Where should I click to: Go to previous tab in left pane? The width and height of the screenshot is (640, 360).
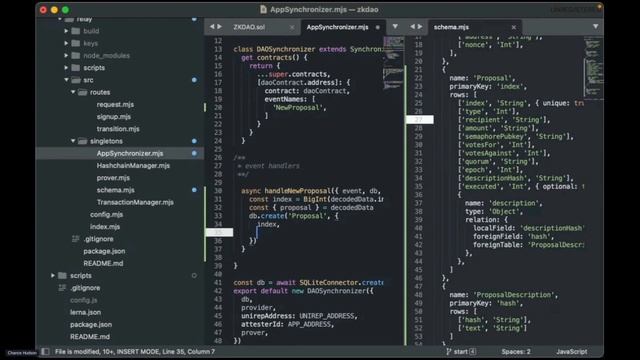(212, 27)
